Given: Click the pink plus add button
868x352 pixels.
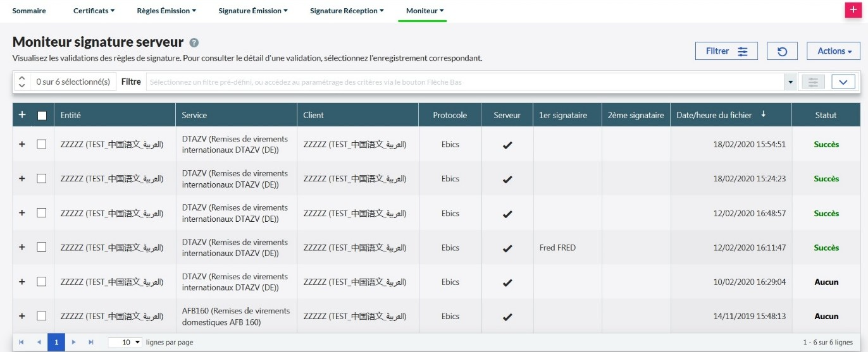Looking at the screenshot, I should pyautogui.click(x=853, y=11).
